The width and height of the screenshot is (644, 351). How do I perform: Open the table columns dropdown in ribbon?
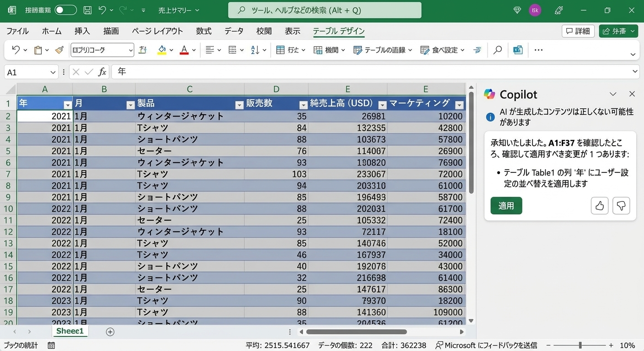pos(329,50)
